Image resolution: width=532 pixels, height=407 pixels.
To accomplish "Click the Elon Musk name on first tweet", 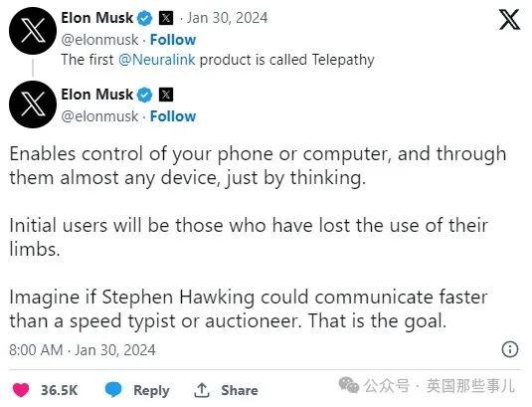I will click(97, 18).
